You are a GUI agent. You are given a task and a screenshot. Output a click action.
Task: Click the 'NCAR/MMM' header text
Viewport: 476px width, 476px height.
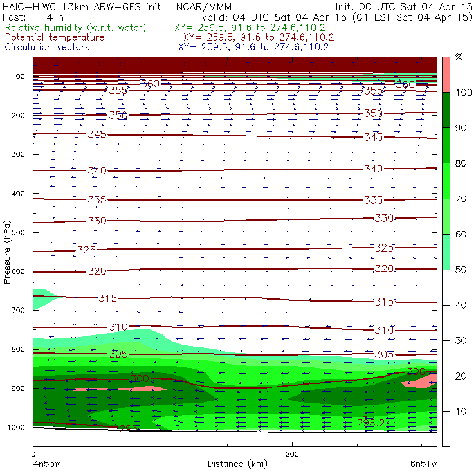tap(204, 7)
